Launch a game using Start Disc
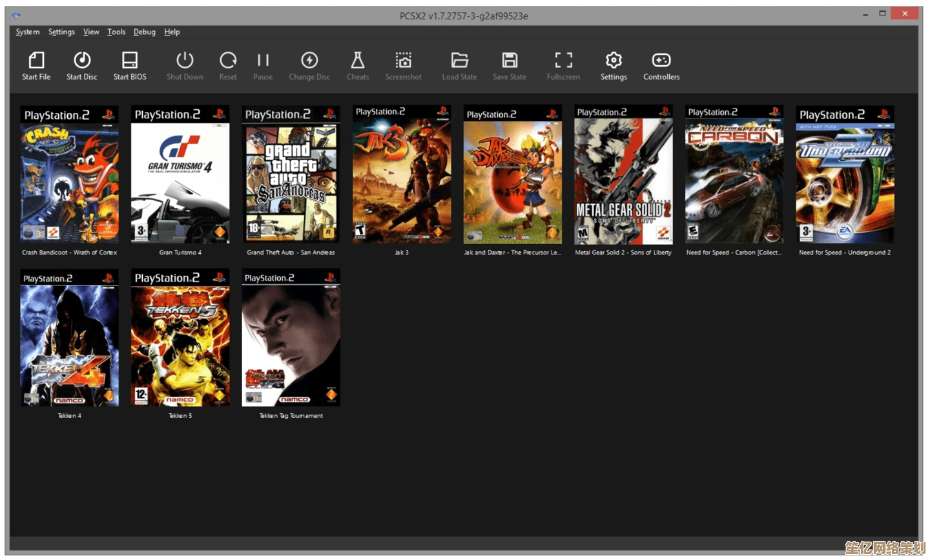The width and height of the screenshot is (930, 560). pyautogui.click(x=82, y=61)
